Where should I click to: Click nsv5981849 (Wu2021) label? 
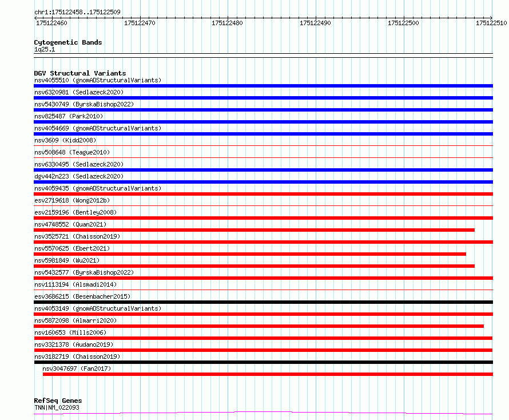click(x=67, y=260)
